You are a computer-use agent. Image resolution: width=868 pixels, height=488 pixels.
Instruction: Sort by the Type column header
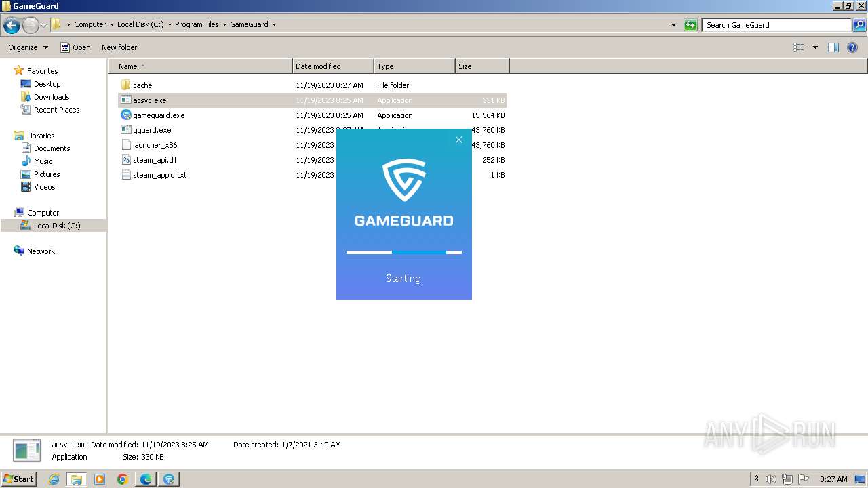pyautogui.click(x=414, y=66)
